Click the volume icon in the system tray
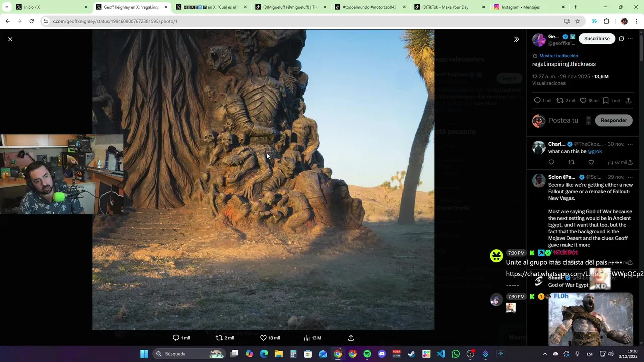Viewport: 644px width, 362px height. click(x=611, y=354)
